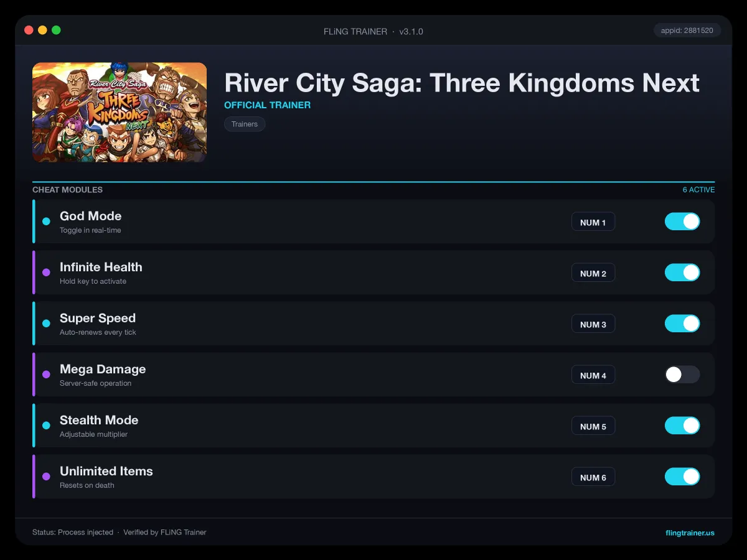Click the 6 ACTIVE counter label
The image size is (747, 560).
pos(698,190)
